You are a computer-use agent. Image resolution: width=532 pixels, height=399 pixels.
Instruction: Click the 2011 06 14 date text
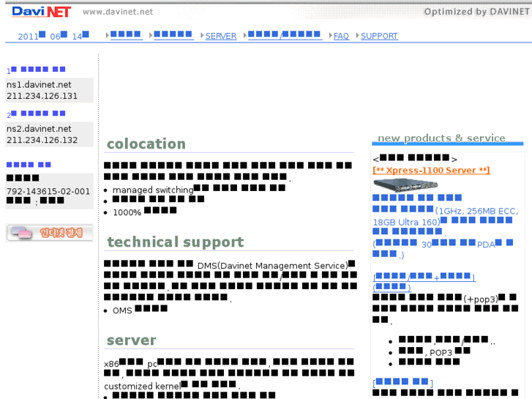coord(53,36)
